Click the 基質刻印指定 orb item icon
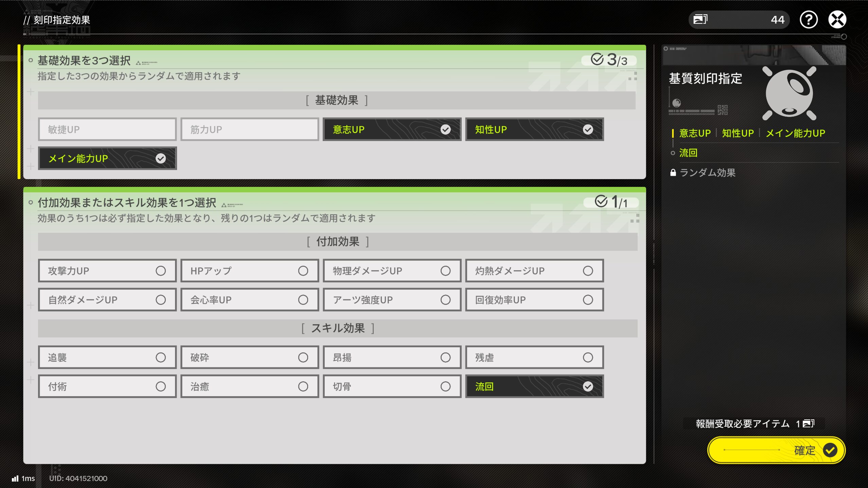The image size is (868, 488). 789,93
